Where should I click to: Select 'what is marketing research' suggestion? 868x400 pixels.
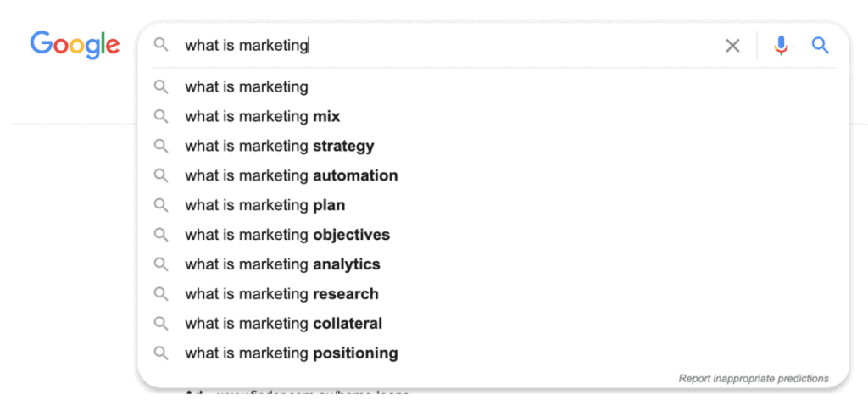(x=281, y=294)
